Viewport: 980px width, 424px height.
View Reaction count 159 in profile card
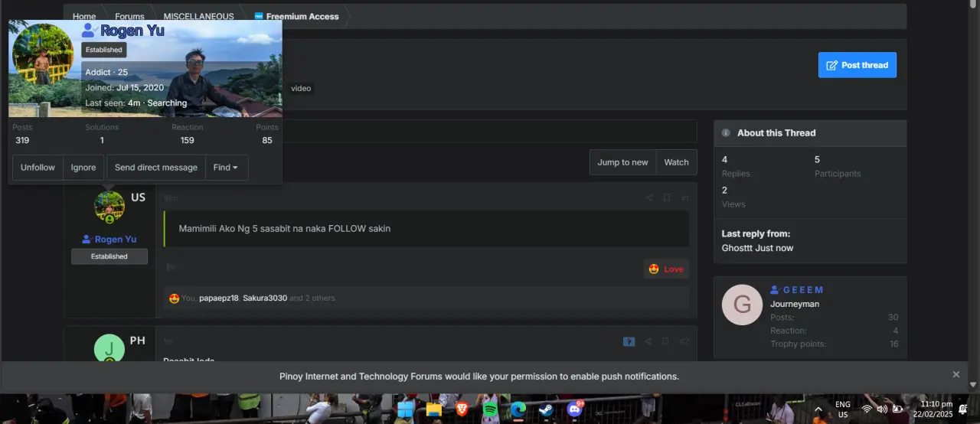coord(188,140)
